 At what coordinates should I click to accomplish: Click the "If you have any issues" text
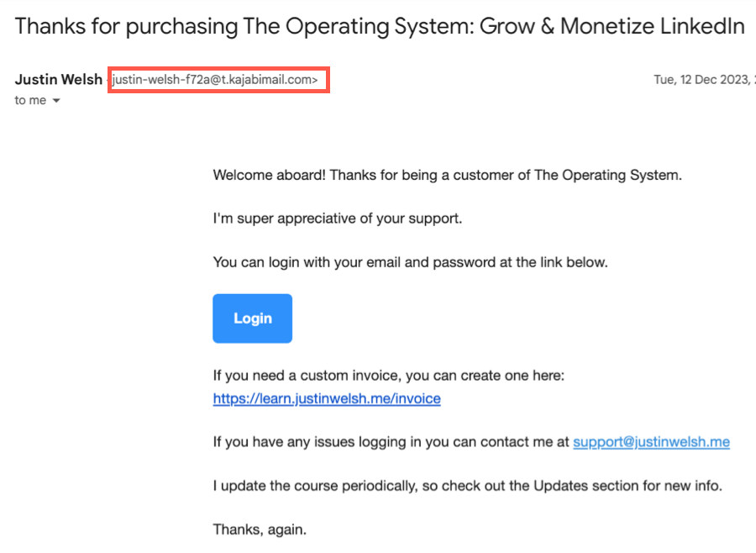click(x=391, y=442)
